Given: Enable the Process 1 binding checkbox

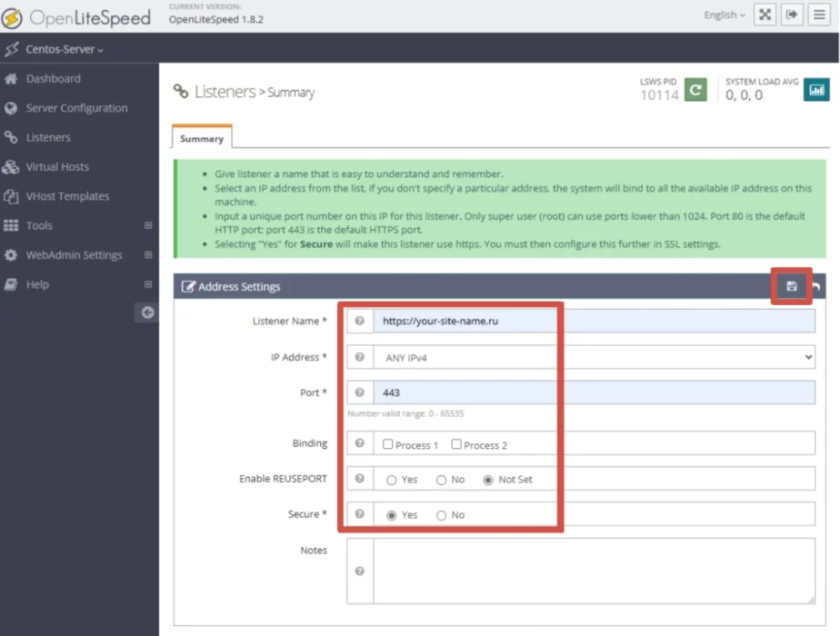Looking at the screenshot, I should point(388,443).
